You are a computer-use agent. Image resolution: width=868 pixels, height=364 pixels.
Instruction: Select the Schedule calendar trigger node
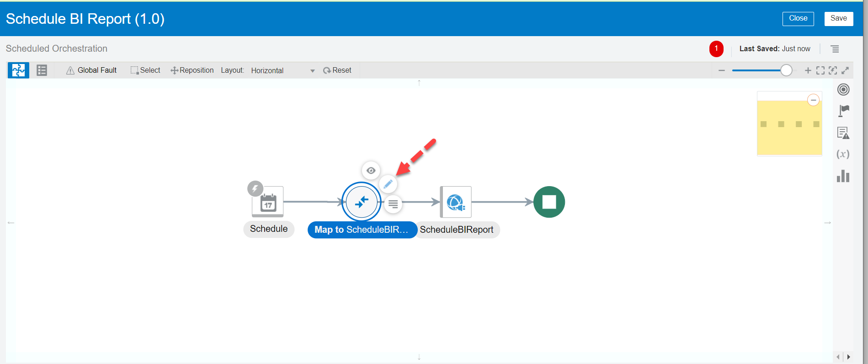pyautogui.click(x=268, y=202)
